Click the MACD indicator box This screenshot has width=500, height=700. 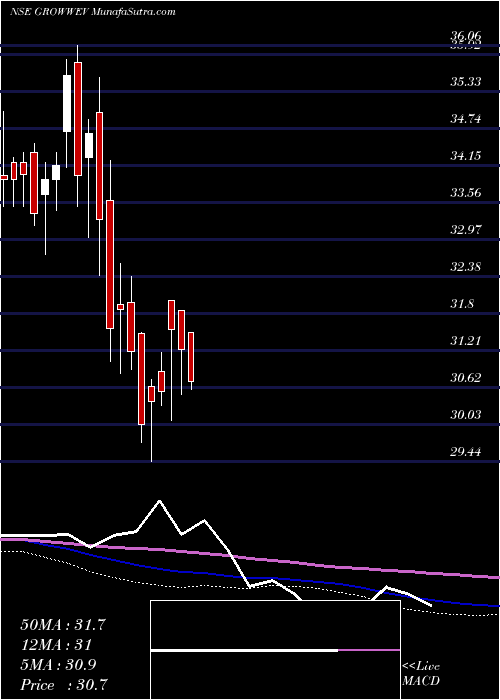tap(275, 650)
